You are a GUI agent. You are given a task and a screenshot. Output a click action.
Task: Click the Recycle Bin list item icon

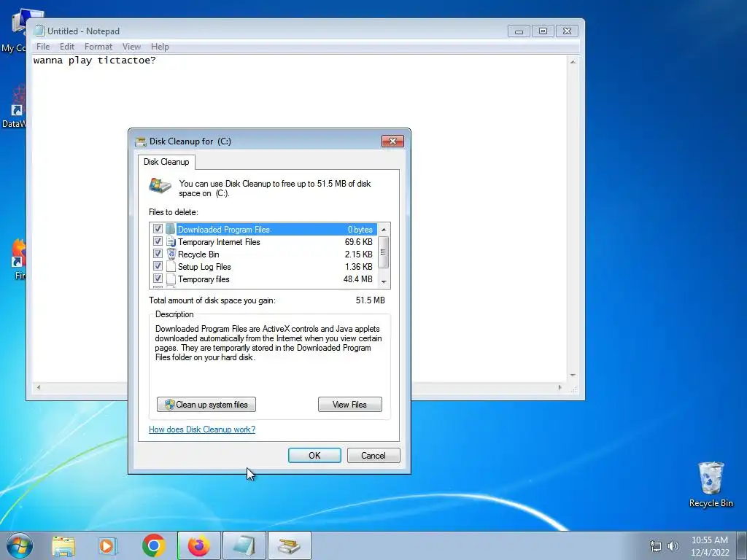[x=171, y=254]
